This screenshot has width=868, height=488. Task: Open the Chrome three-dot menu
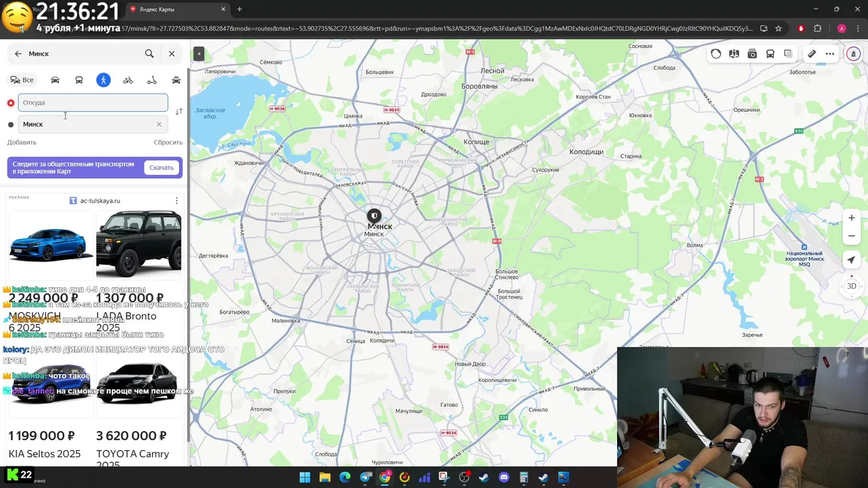(x=857, y=28)
